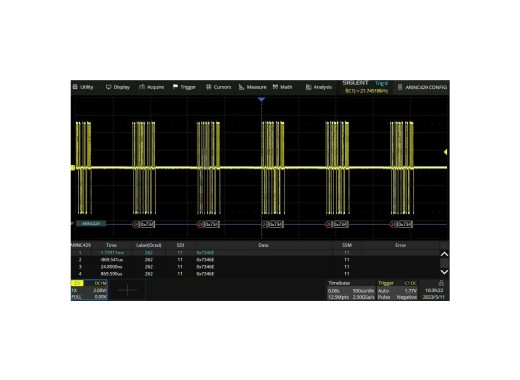Select decode table row 2 at -869.341us
Image resolution: width=520 pixels, height=380 pixels.
255,260
